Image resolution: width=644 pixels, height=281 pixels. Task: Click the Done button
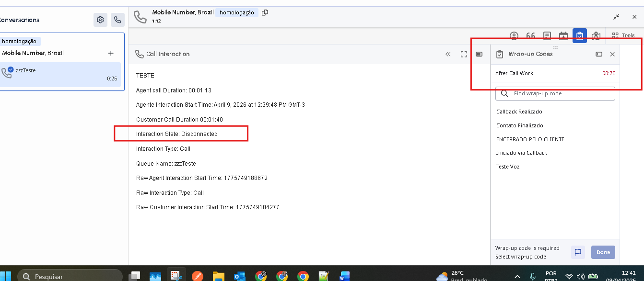pyautogui.click(x=603, y=252)
